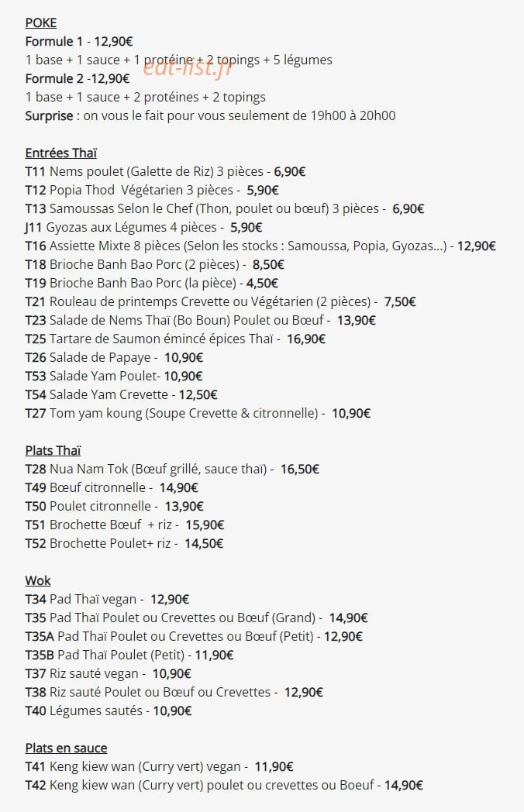
Task: Select T11 Nems poulet item
Action: click(x=165, y=171)
